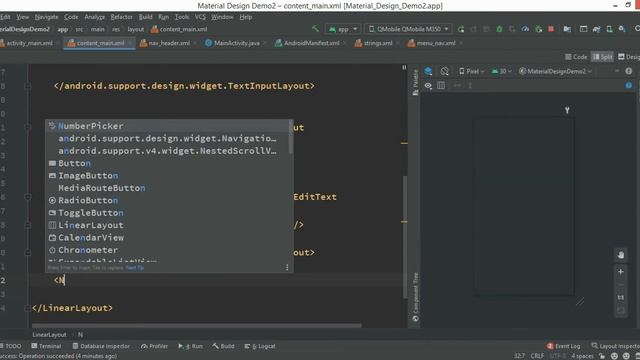The width and height of the screenshot is (640, 360).
Task: Open the Palette side panel
Action: pos(415,82)
